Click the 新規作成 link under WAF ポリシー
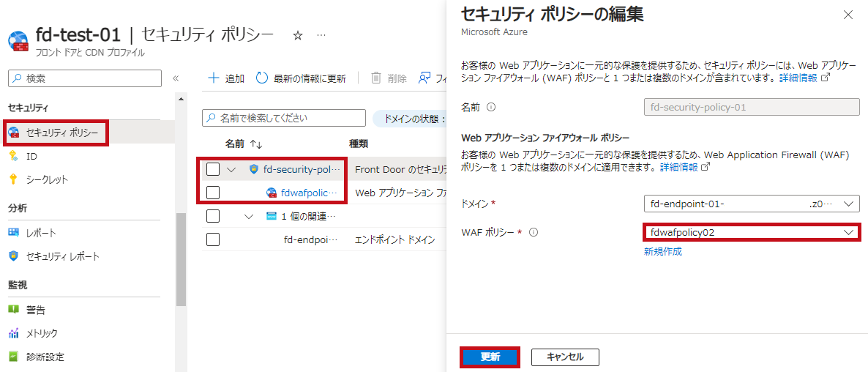Screen dimensions: 868x372 (662, 251)
